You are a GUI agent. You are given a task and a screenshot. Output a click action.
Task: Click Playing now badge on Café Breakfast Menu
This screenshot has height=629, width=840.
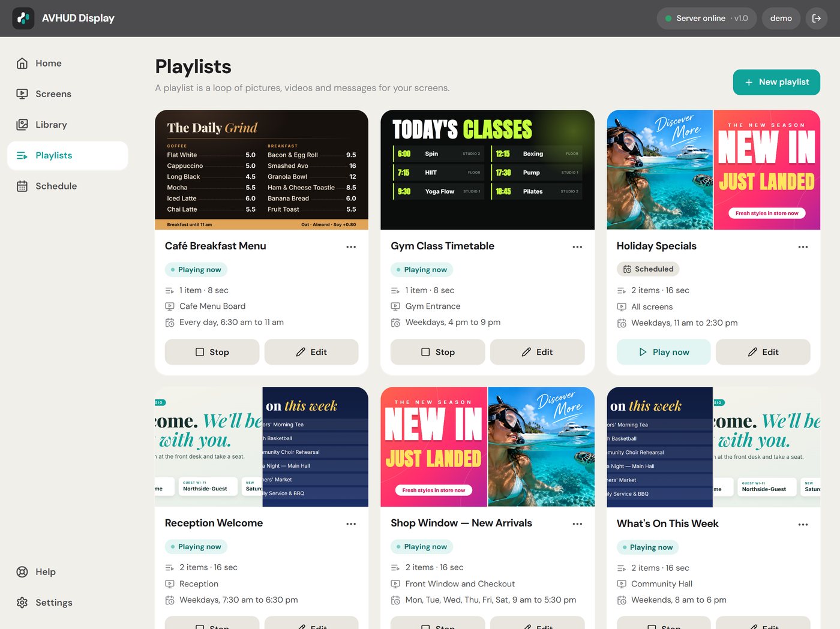[196, 270]
